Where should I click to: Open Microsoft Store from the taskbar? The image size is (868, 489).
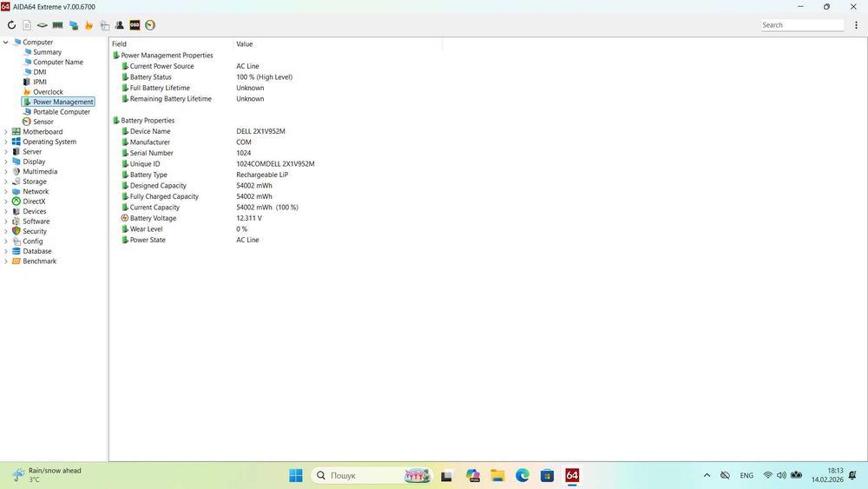click(x=547, y=475)
